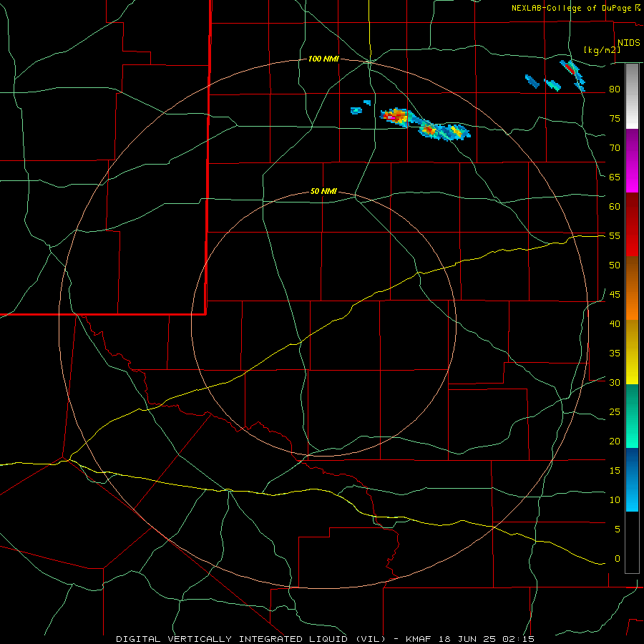Click the scale value 10
The width and height of the screenshot is (644, 644).
[615, 500]
